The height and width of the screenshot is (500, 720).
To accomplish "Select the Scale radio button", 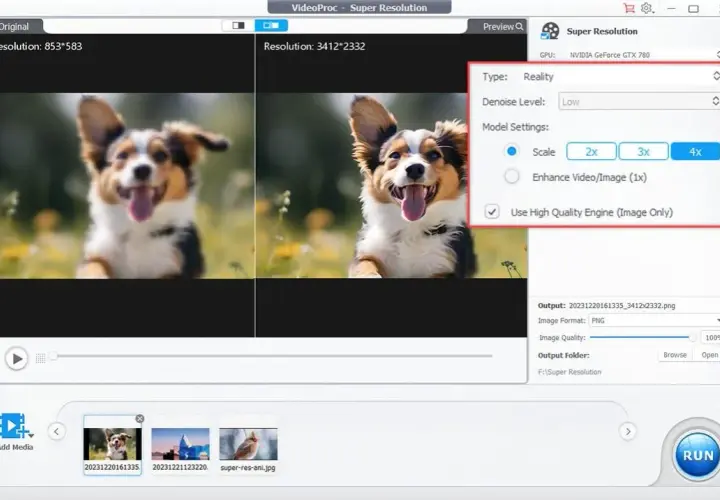I will tap(512, 151).
